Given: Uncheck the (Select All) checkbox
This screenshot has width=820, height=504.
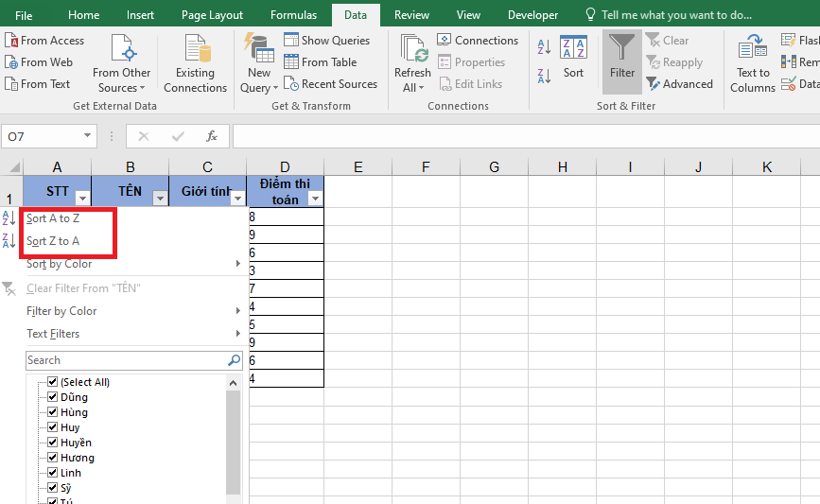Looking at the screenshot, I should tap(53, 382).
